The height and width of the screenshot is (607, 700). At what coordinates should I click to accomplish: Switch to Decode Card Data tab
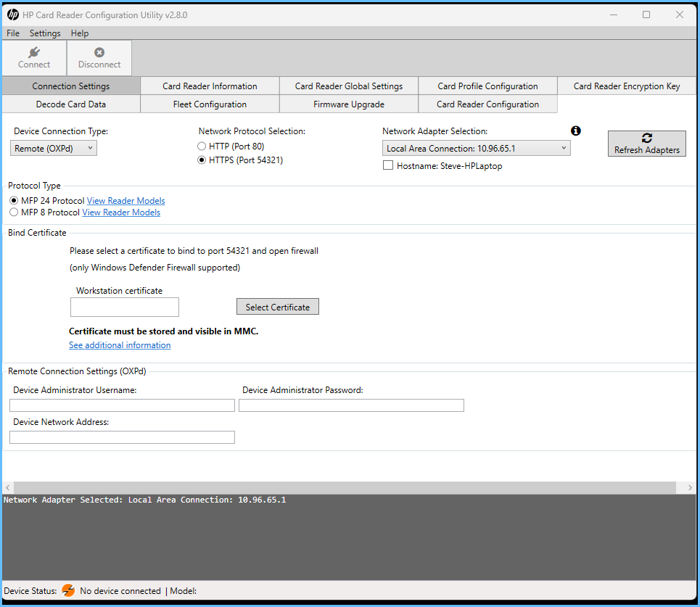(x=71, y=104)
